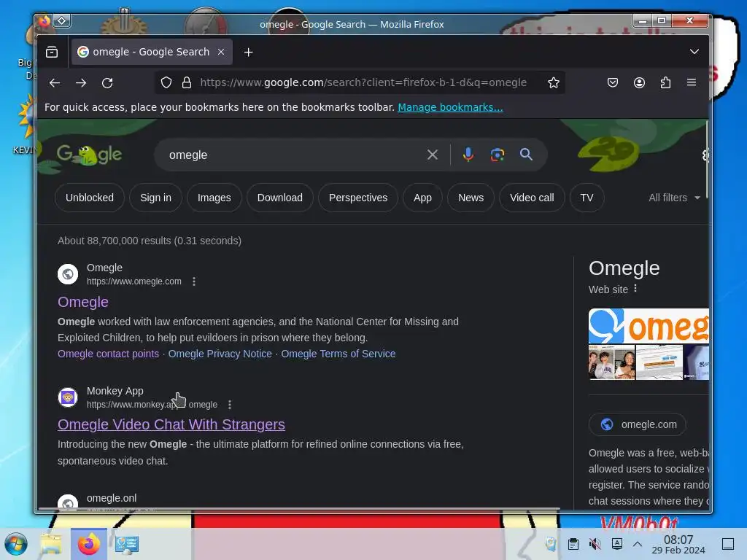Bookmark this page with the star icon
The height and width of the screenshot is (560, 747).
[553, 83]
